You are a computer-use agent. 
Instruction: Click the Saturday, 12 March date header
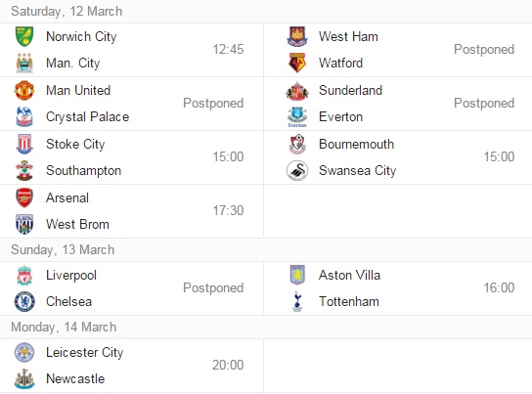pyautogui.click(x=66, y=11)
